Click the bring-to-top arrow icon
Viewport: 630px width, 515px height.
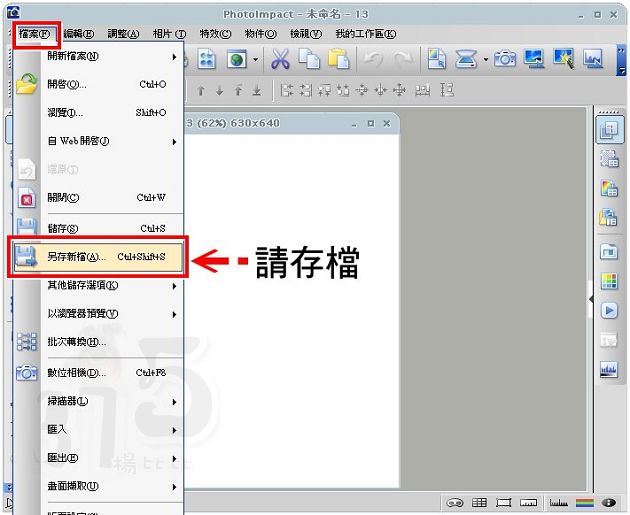click(238, 91)
